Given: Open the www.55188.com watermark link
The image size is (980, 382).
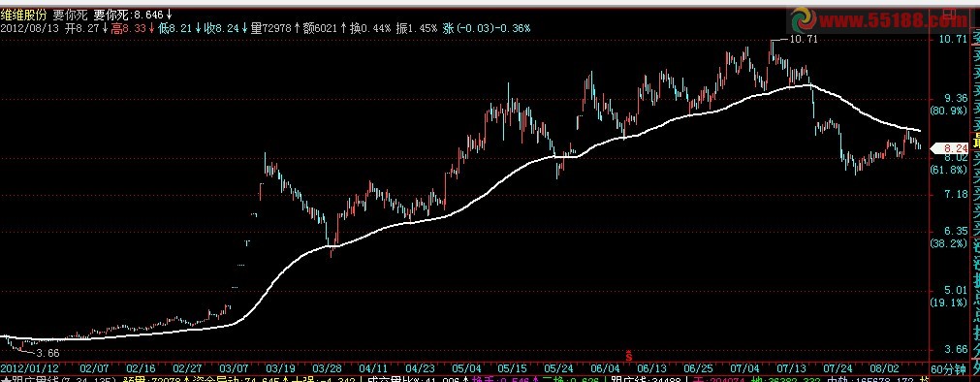Looking at the screenshot, I should [893, 20].
